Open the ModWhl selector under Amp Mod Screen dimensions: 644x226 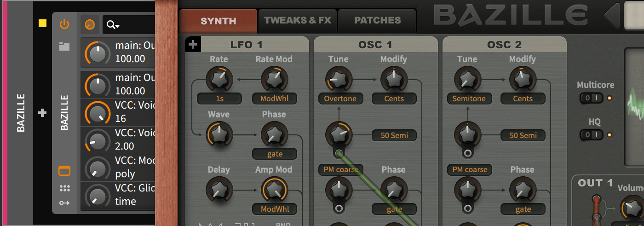(275, 209)
